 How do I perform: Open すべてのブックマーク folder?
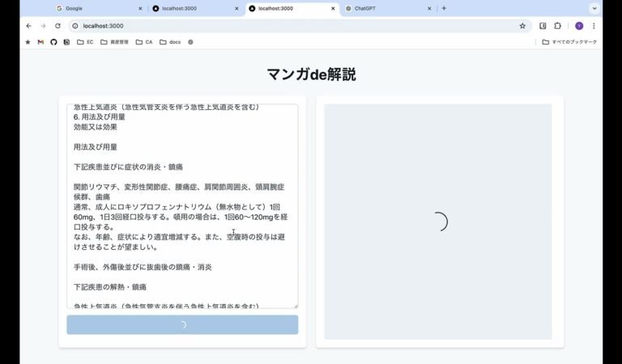[569, 42]
